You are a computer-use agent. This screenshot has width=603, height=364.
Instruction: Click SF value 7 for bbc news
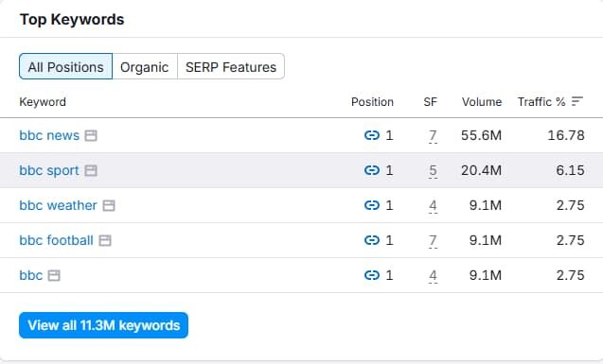(433, 135)
